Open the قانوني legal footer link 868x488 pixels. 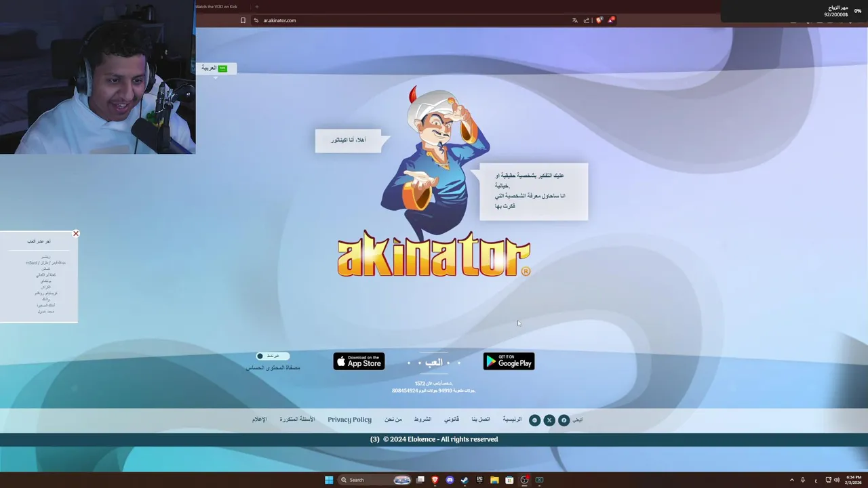[452, 420]
